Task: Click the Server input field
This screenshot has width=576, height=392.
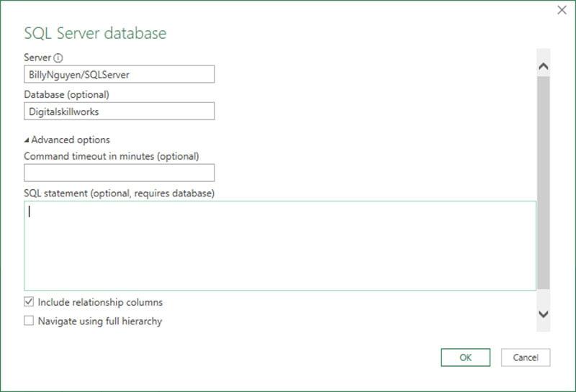Action: click(x=119, y=74)
